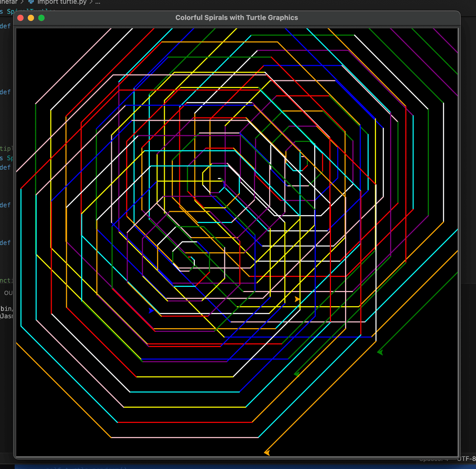This screenshot has height=469, width=476.
Task: Change file encoding via UTF-8 status item
Action: [x=466, y=459]
